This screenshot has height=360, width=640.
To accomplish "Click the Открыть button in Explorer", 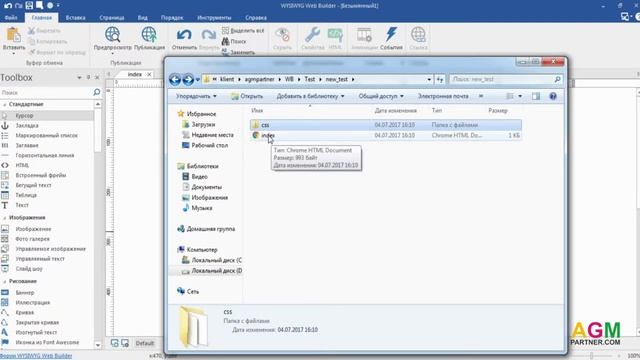I will point(247,96).
